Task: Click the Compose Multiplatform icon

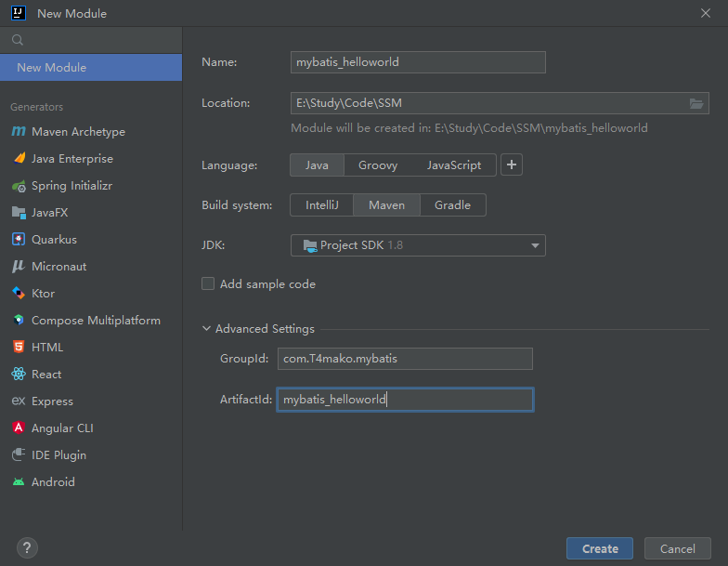Action: (x=19, y=320)
